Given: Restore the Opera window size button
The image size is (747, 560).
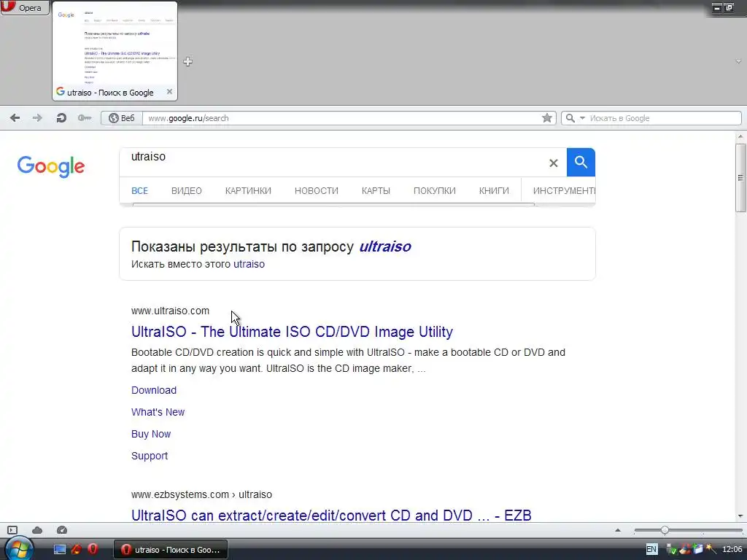Looking at the screenshot, I should pos(729,7).
